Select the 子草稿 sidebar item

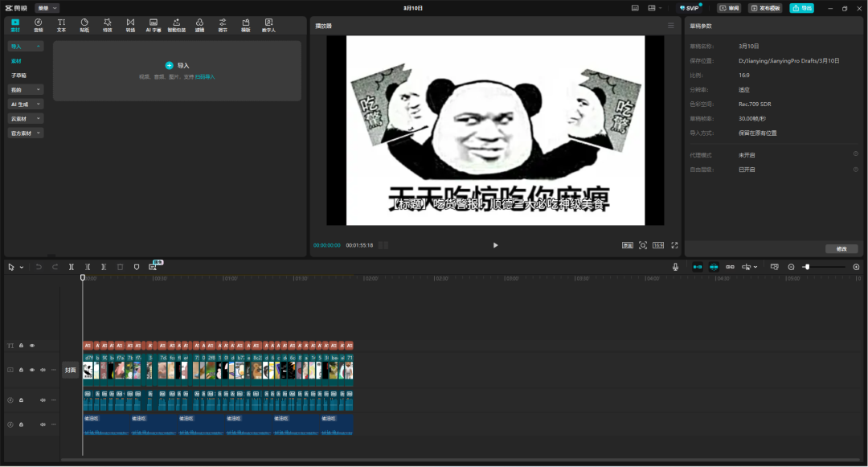(18, 76)
